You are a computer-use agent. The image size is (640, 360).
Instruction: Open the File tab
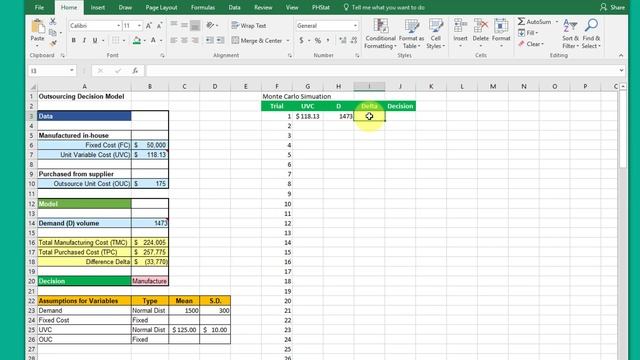39,7
